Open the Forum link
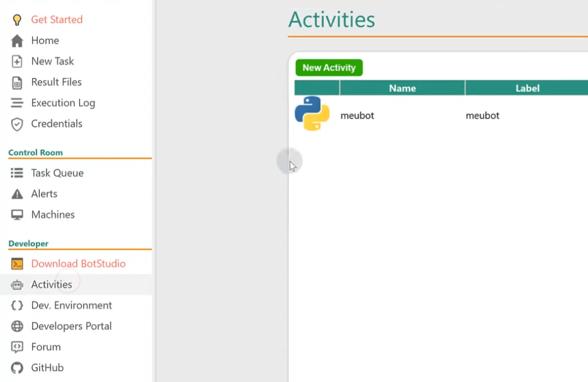 [46, 347]
